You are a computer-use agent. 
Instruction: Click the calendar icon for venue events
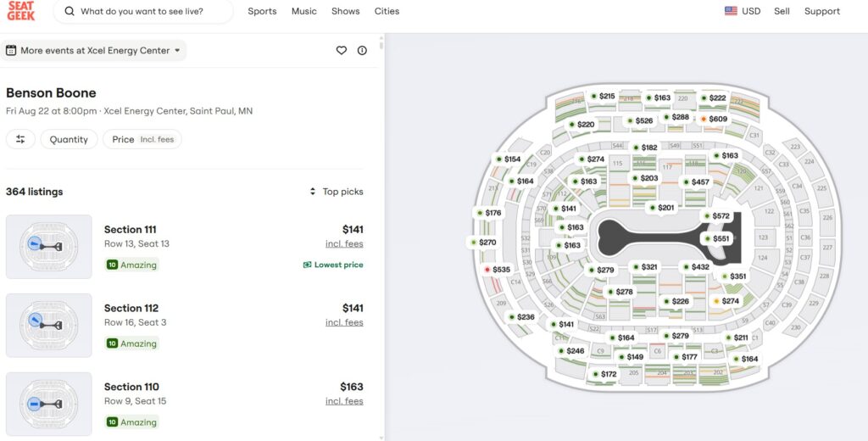click(x=11, y=50)
